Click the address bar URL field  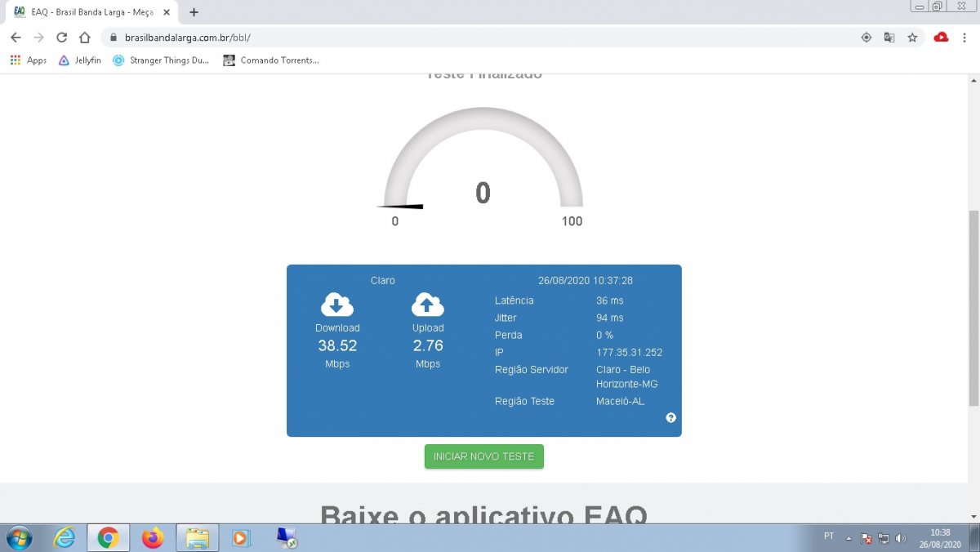[490, 38]
